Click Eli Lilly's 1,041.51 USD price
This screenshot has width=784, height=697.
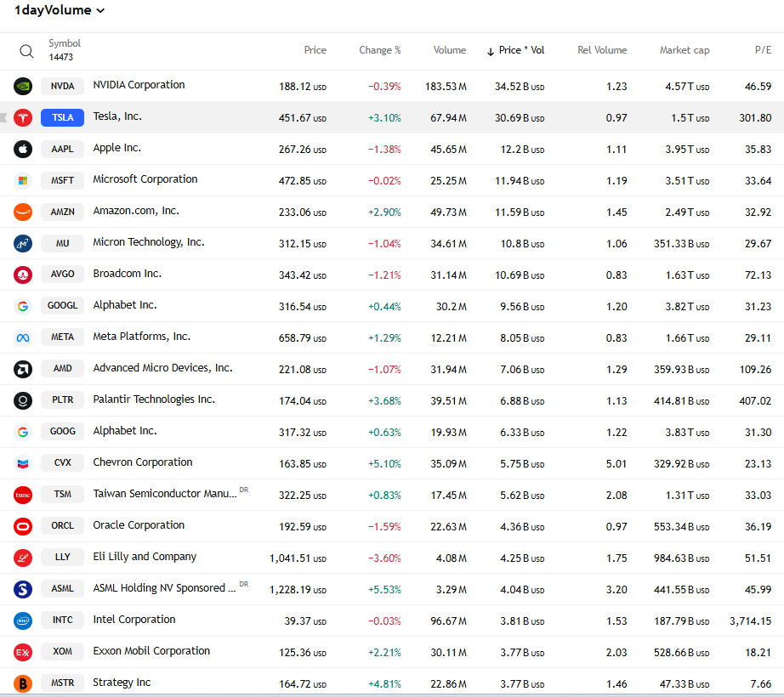(x=298, y=558)
